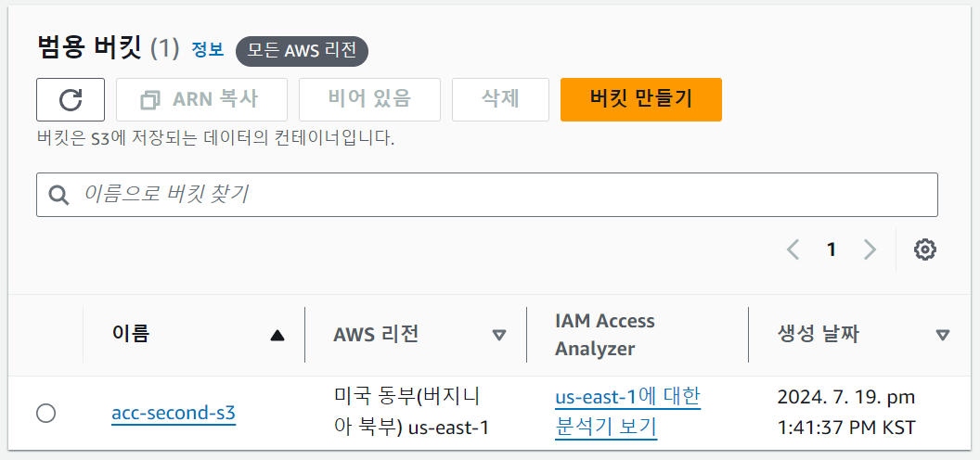Image resolution: width=980 pixels, height=460 pixels.
Task: Select acc-second-s3 bucket radio button
Action: pos(45,413)
